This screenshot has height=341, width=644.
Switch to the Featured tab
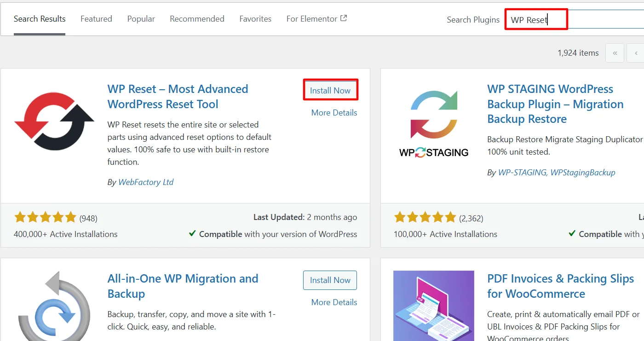(x=96, y=19)
